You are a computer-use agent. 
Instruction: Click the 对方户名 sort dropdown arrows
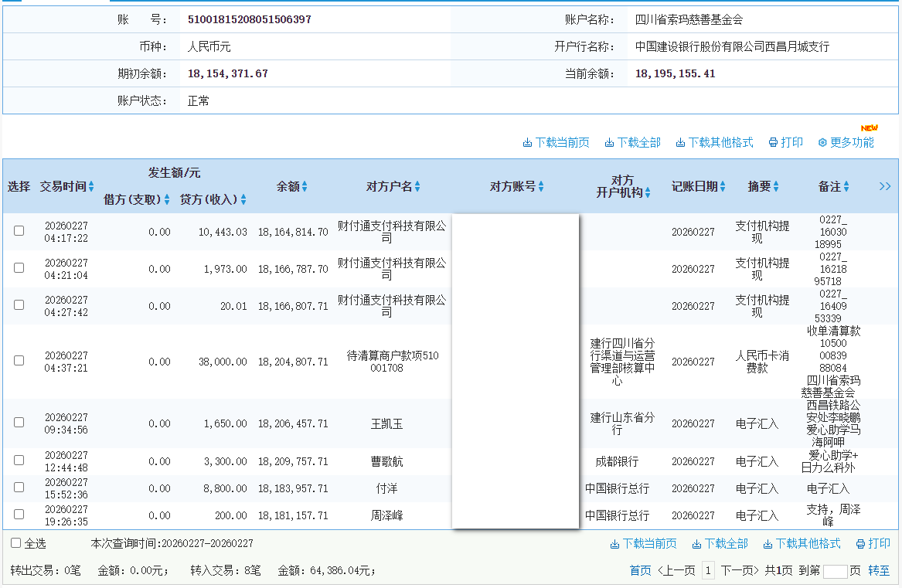(415, 185)
